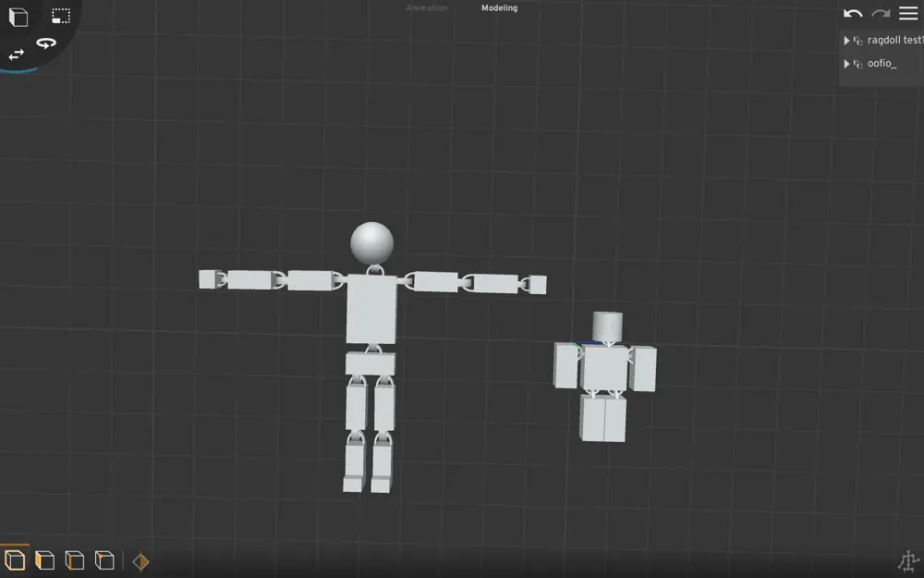Select the ragdoll's left hand cube
The width and height of the screenshot is (924, 578).
pos(209,279)
